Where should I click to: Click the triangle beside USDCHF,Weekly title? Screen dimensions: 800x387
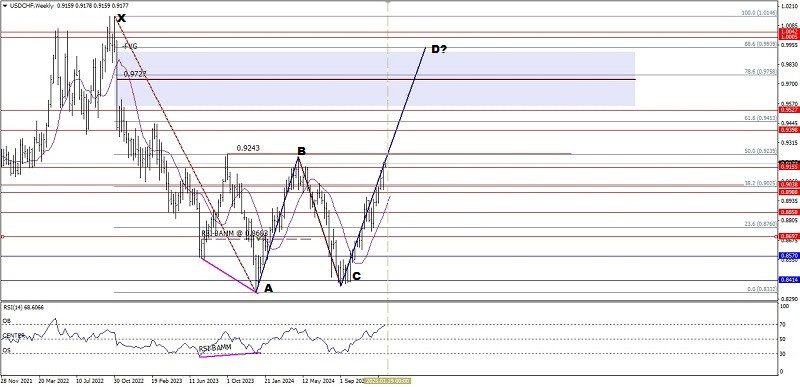5,6
